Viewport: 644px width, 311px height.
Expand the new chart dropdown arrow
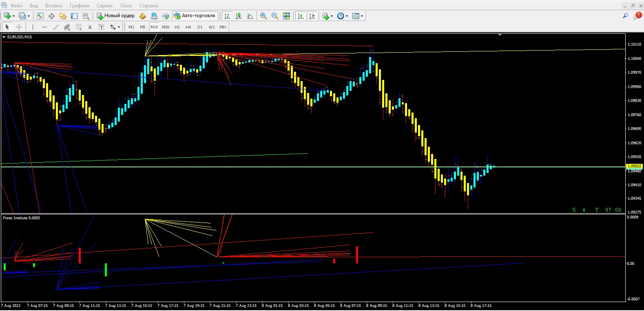coord(13,16)
